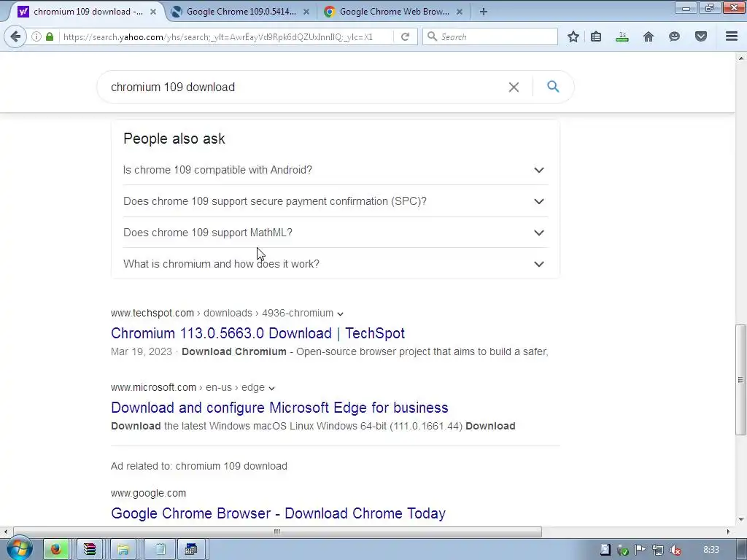The image size is (747, 560).
Task: Click the Yahoo search query text field
Action: coord(305,87)
